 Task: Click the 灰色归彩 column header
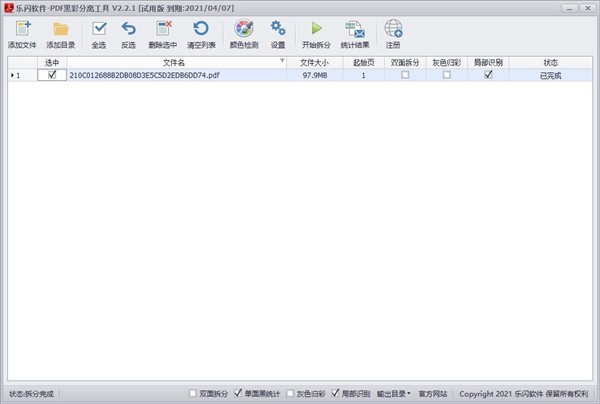click(447, 62)
